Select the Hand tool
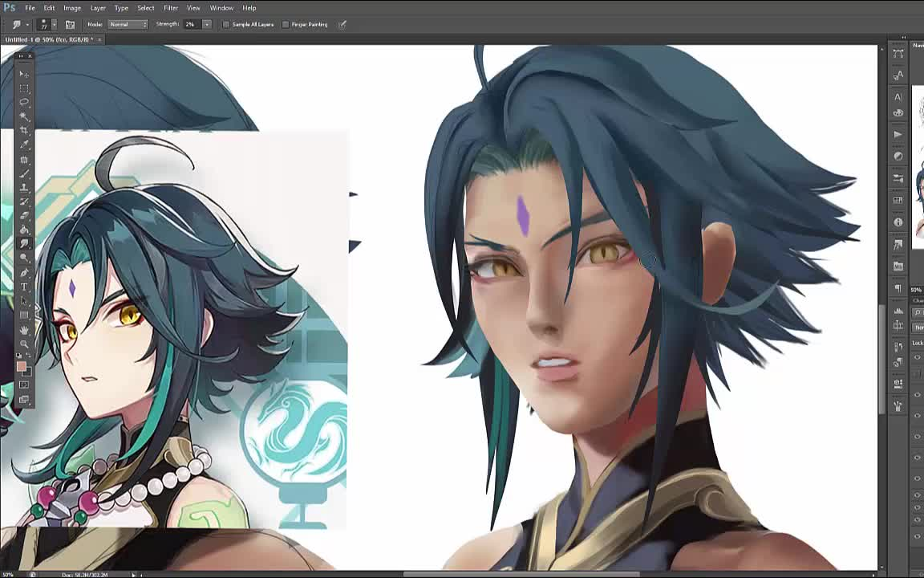Screen dimensions: 924x578 (x=24, y=330)
